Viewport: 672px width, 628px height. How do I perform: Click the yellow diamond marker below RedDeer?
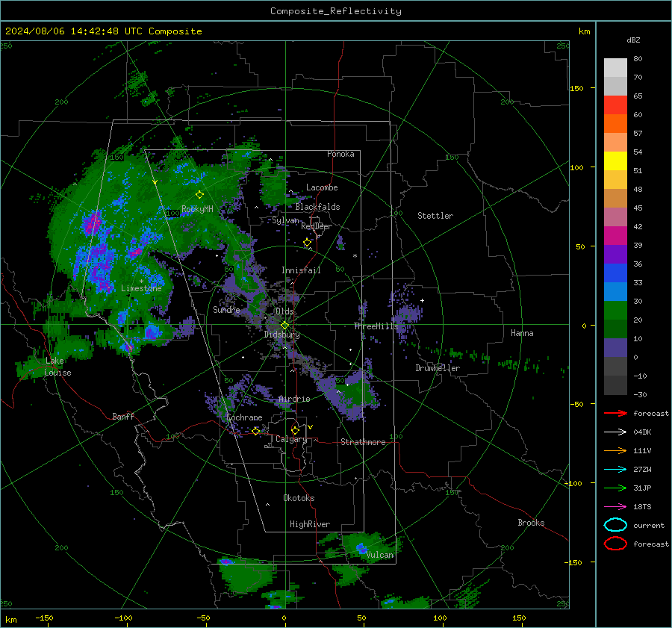[x=307, y=243]
